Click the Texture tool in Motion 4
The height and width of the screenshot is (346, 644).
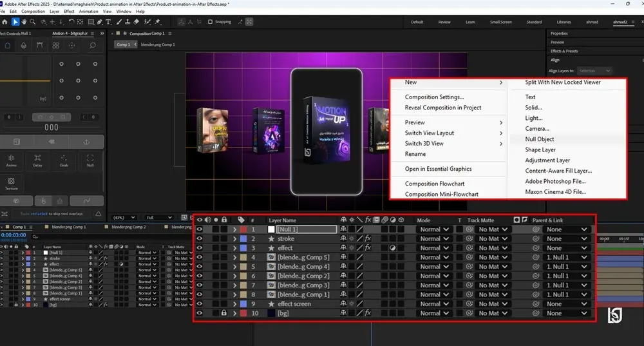tap(11, 184)
